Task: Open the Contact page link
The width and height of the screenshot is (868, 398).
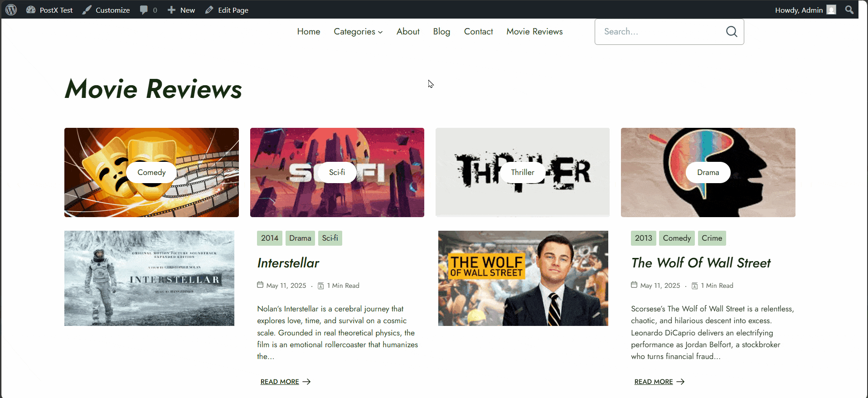Action: pyautogui.click(x=478, y=31)
